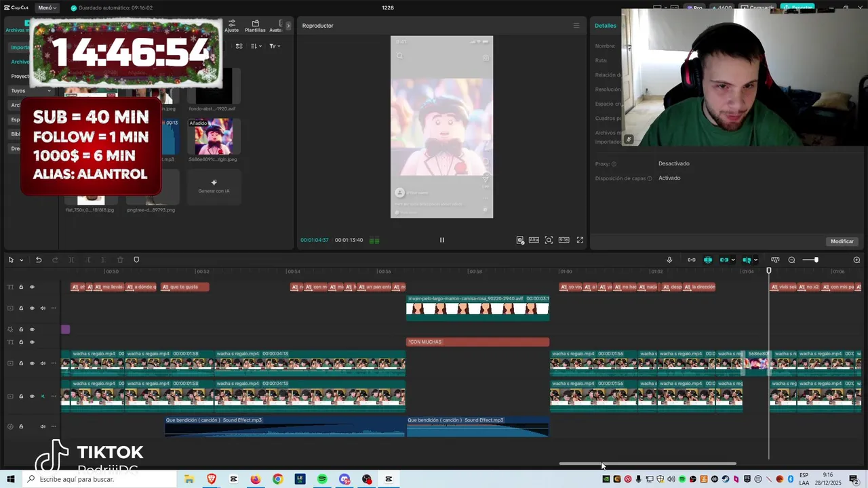This screenshot has width=868, height=488.
Task: Click the Modificar button in Detalles
Action: pos(842,241)
